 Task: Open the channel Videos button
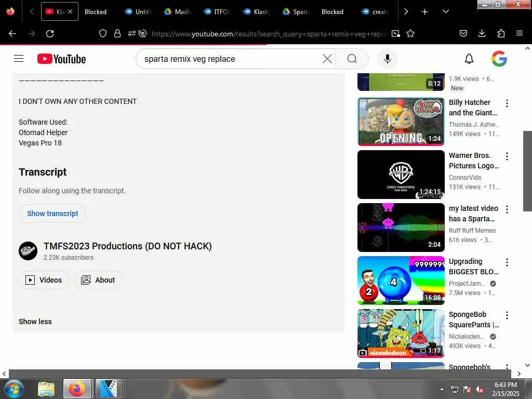tap(44, 280)
